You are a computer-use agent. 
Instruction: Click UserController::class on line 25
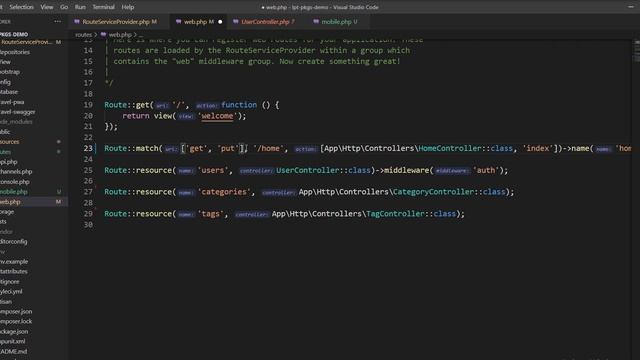(323, 170)
